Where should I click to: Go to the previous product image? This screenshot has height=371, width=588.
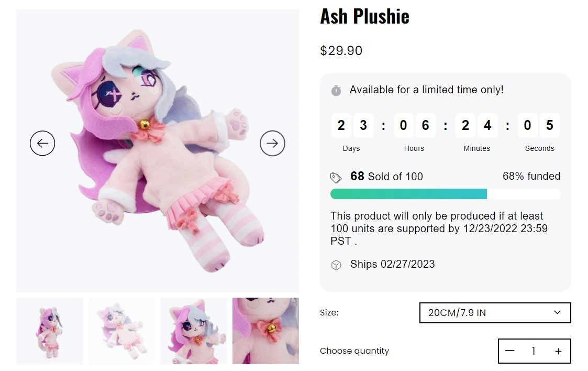[42, 143]
